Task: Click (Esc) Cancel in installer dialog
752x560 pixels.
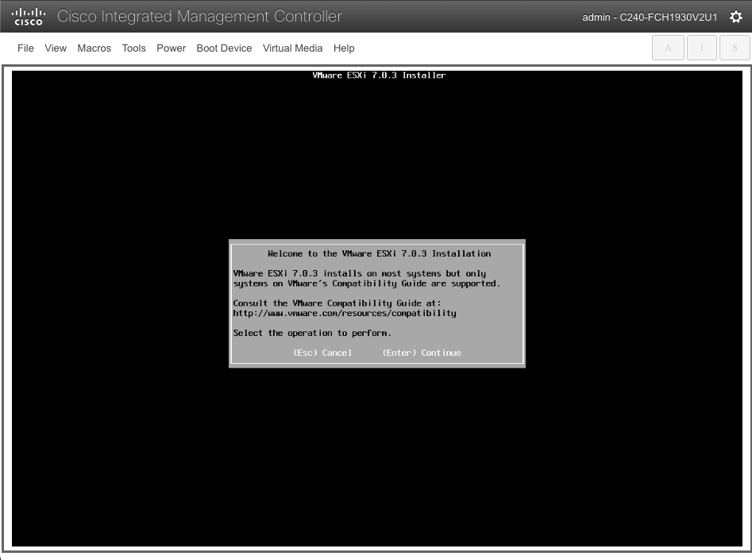Action: tap(322, 353)
